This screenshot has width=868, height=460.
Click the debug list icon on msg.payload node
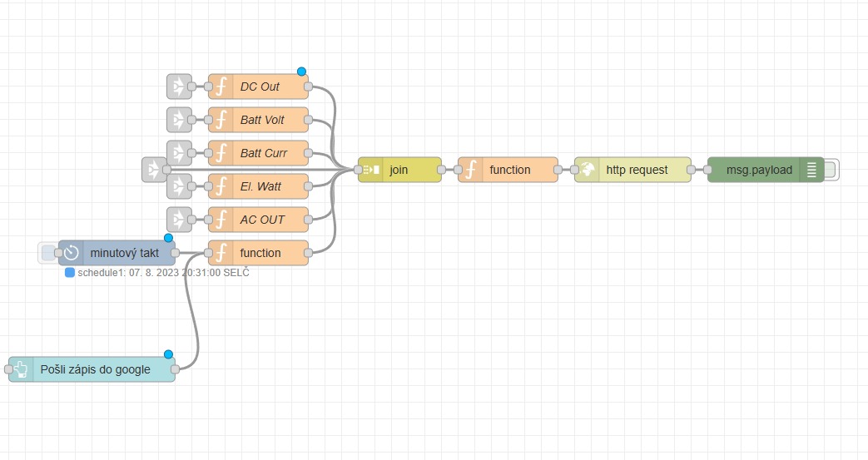811,170
